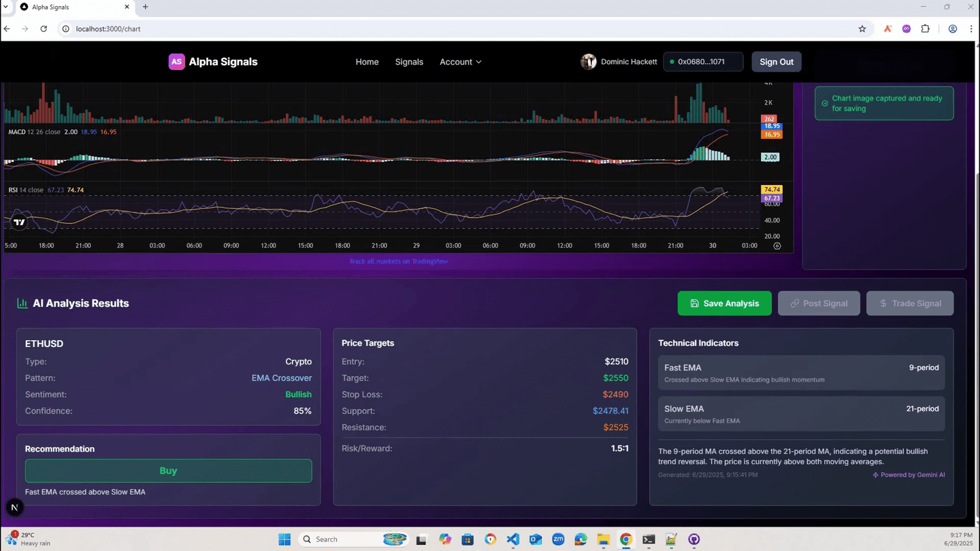Click the wallet address 0x0680...1071

pos(703,62)
